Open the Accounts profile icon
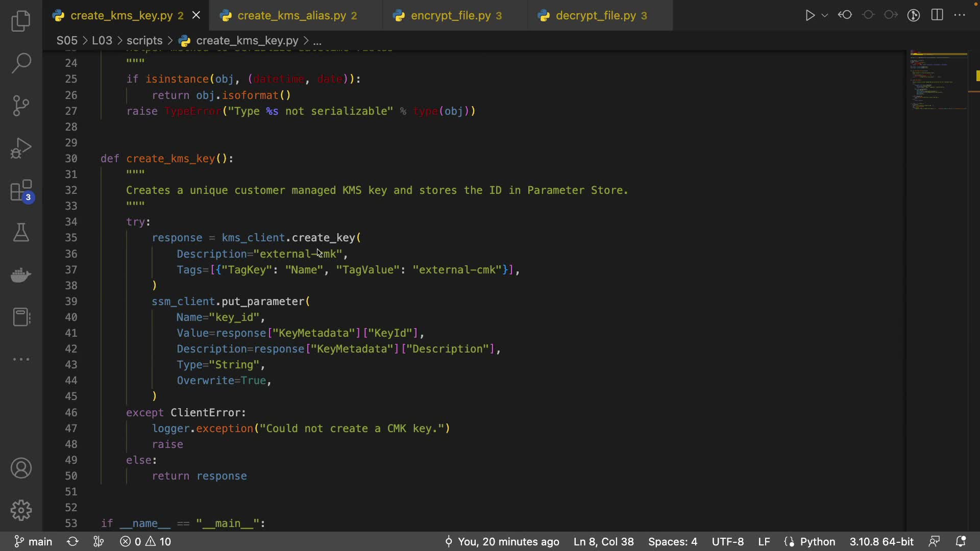The width and height of the screenshot is (980, 551). pos(21,468)
